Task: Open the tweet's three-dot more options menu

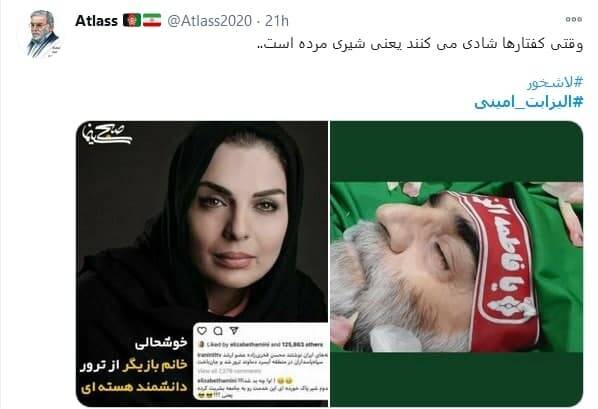Action: pyautogui.click(x=574, y=19)
